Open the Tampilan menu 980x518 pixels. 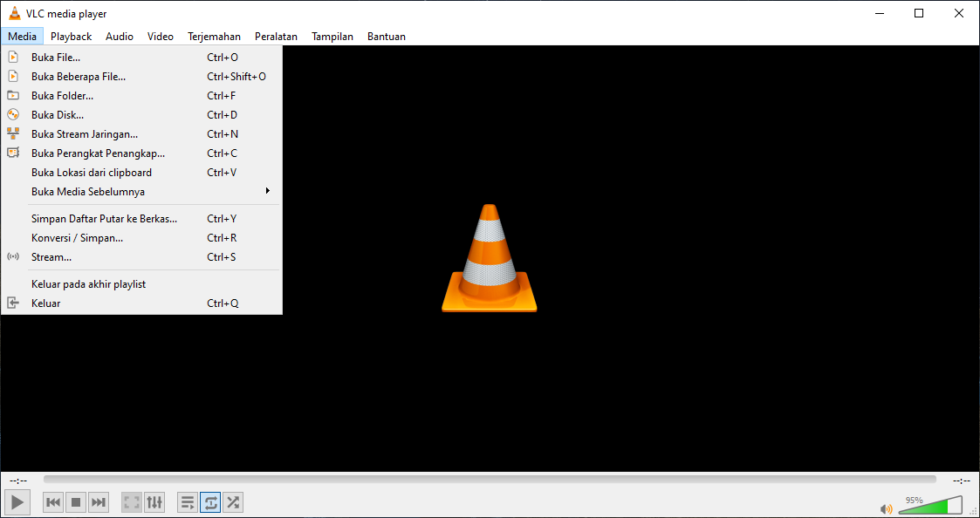[332, 36]
